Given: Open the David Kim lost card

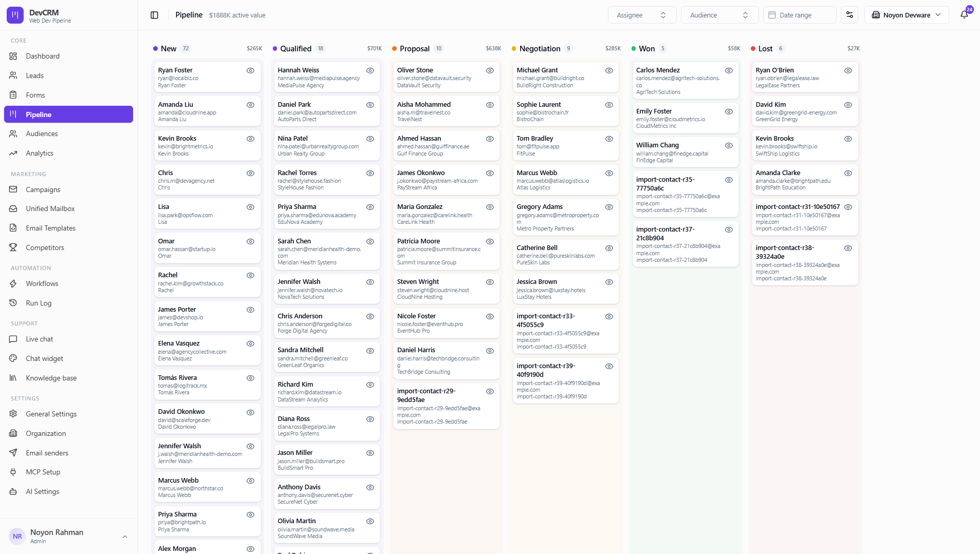Looking at the screenshot, I should pos(805,111).
